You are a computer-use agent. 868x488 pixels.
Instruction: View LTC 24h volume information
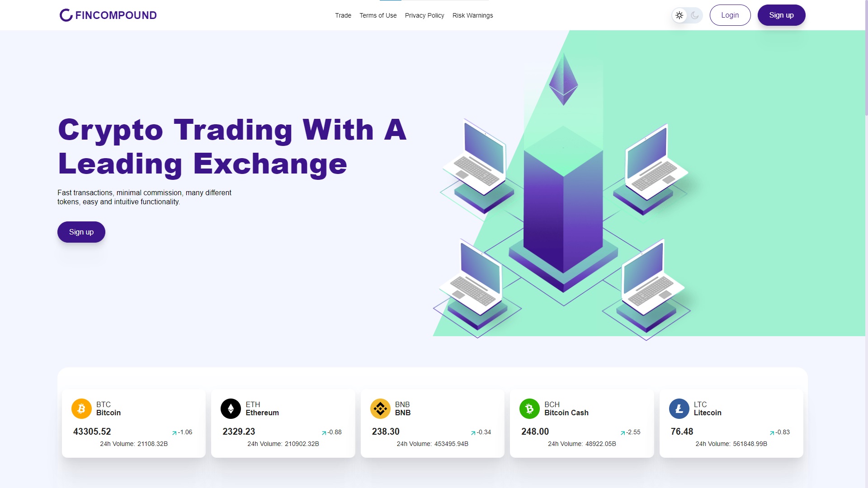point(731,443)
